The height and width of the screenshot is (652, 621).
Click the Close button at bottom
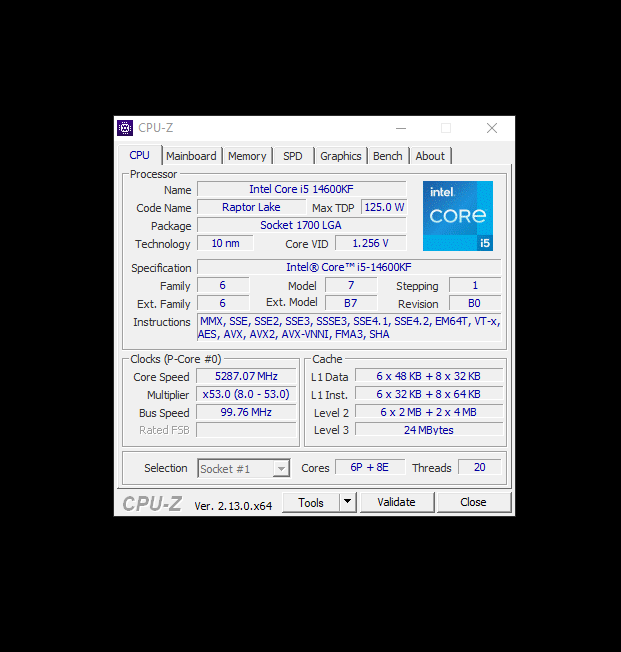point(473,502)
